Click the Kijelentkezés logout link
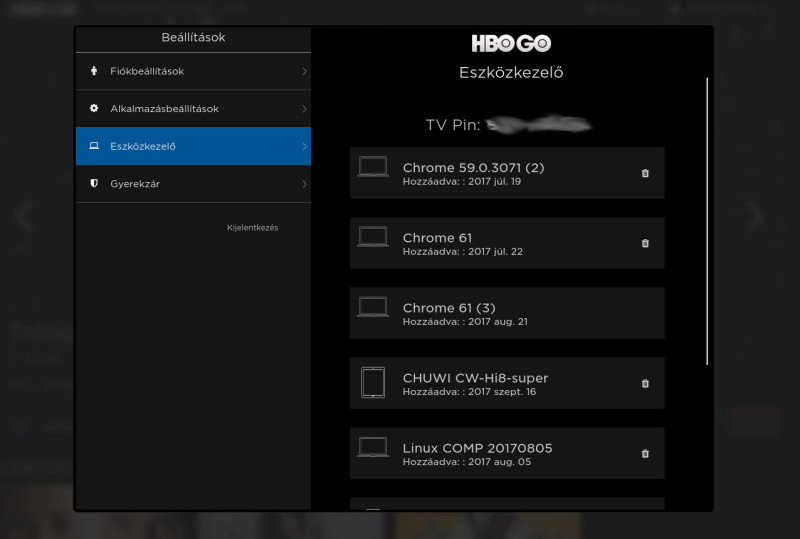Screen dimensions: 800x539 click(253, 228)
